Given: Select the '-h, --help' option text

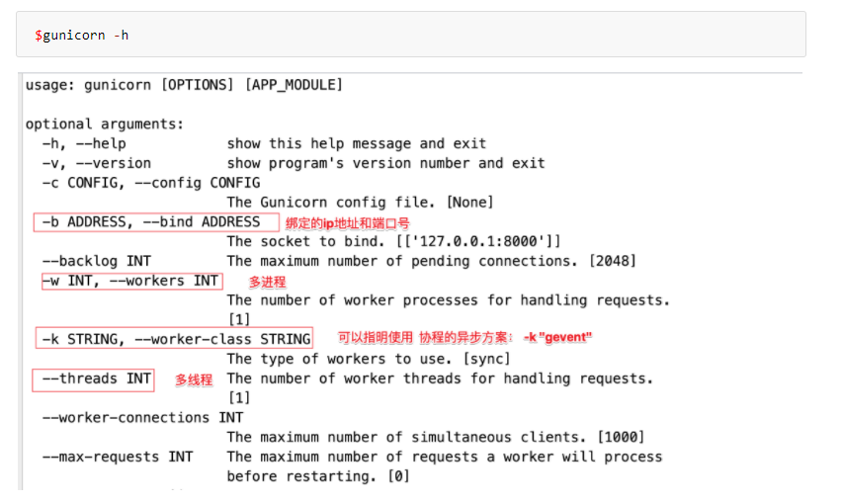Looking at the screenshot, I should 84,143.
